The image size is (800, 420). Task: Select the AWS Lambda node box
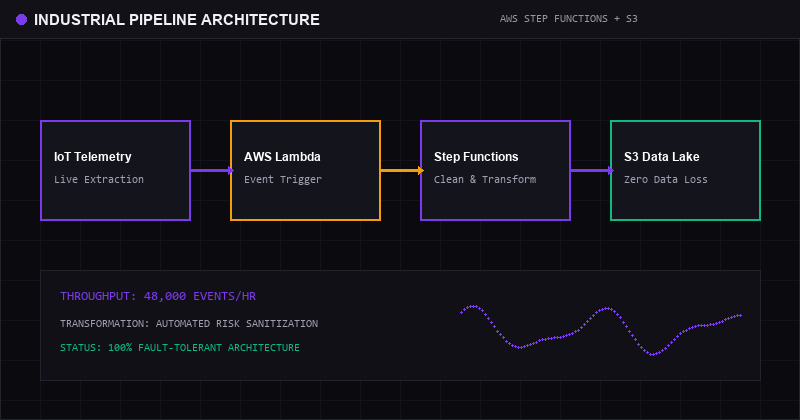305,170
